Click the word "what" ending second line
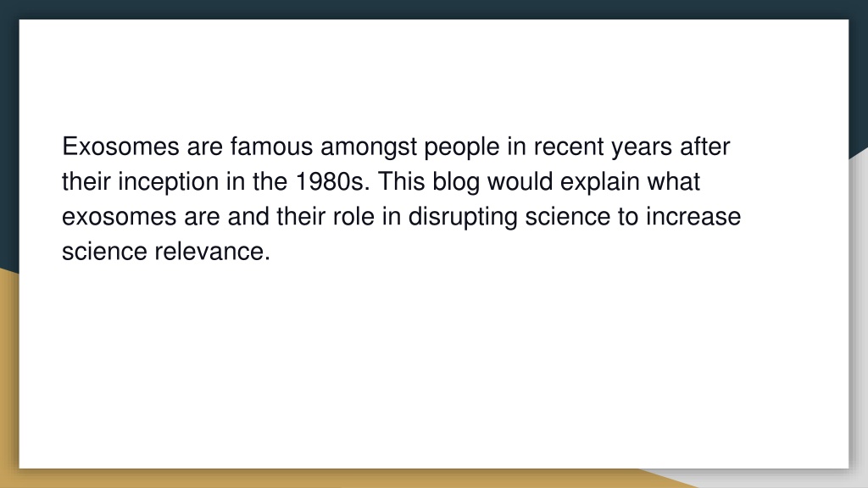 pos(674,181)
